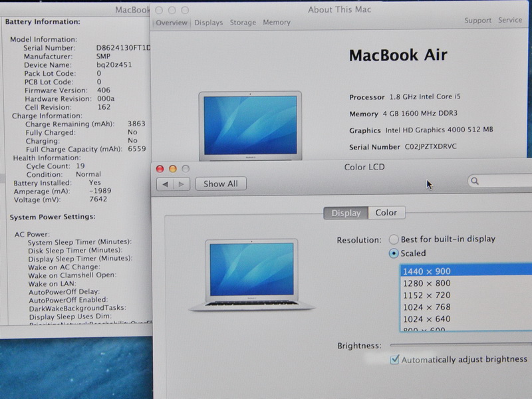The height and width of the screenshot is (399, 532).
Task: Click the MacBook Air image in About This Mac
Action: pos(251,126)
